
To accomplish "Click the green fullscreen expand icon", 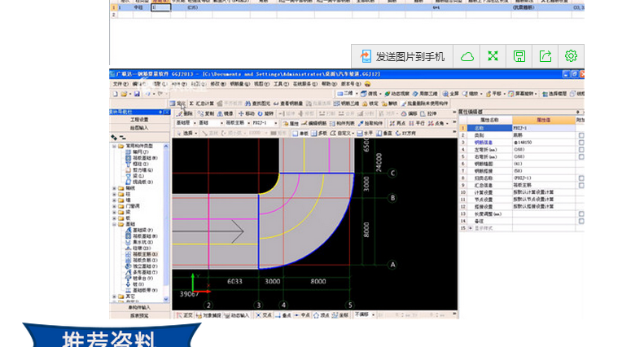I will 493,56.
